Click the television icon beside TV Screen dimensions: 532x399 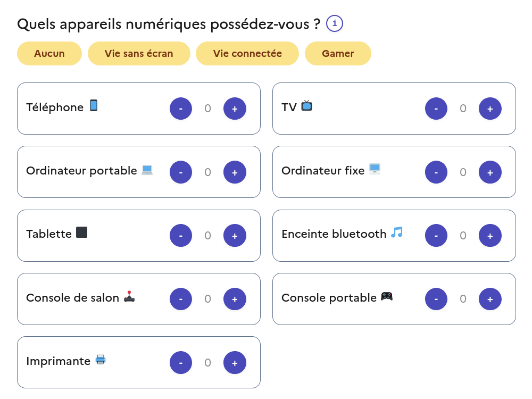click(x=306, y=105)
